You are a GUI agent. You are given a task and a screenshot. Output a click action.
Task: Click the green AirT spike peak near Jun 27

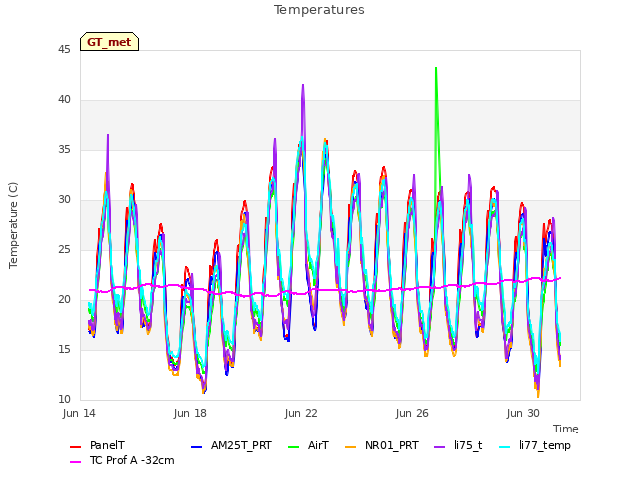tap(436, 68)
